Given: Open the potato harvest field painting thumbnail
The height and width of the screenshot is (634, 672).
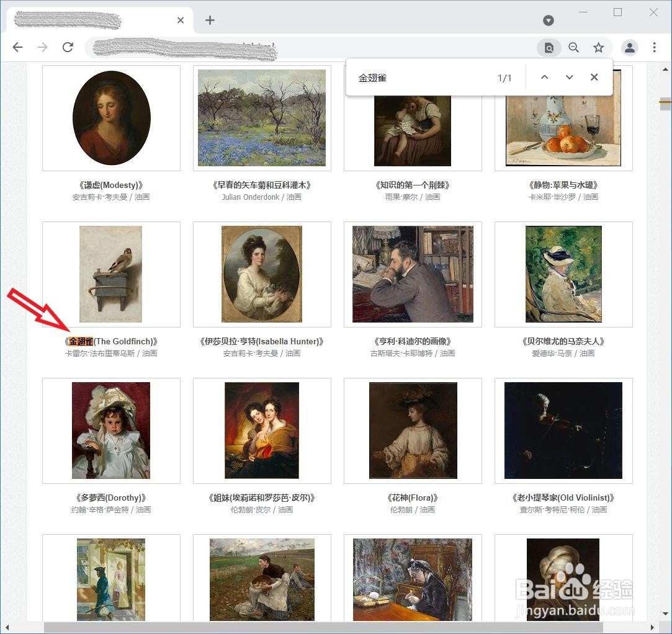Looking at the screenshot, I should point(262,578).
